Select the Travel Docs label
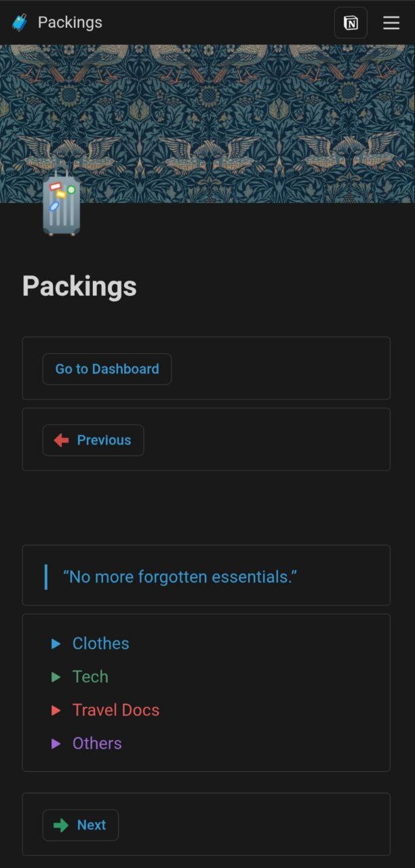 pos(116,710)
